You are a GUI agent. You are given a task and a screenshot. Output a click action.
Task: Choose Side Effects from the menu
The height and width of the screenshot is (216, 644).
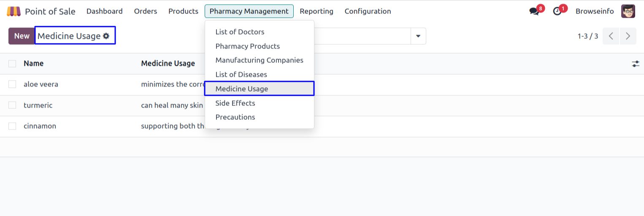coord(235,103)
